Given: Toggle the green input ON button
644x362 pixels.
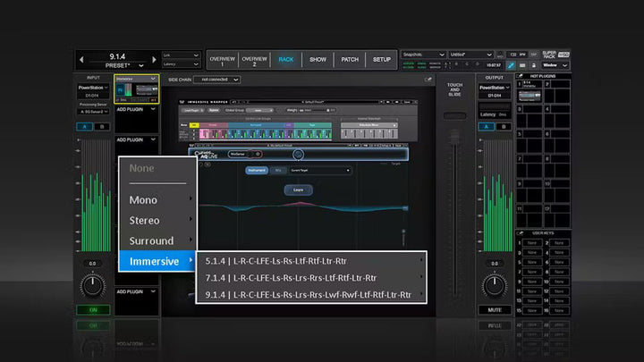Looking at the screenshot, I should 93,310.
